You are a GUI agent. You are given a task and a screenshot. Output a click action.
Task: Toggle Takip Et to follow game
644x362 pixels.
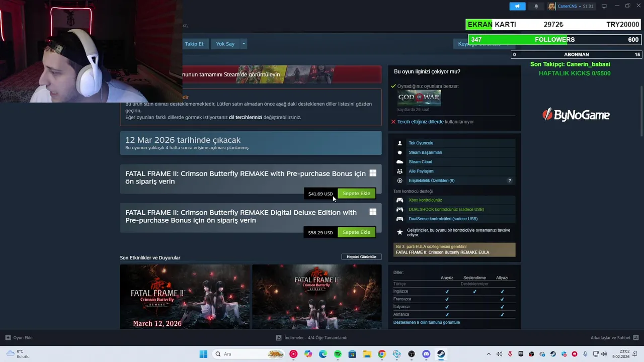tap(194, 44)
